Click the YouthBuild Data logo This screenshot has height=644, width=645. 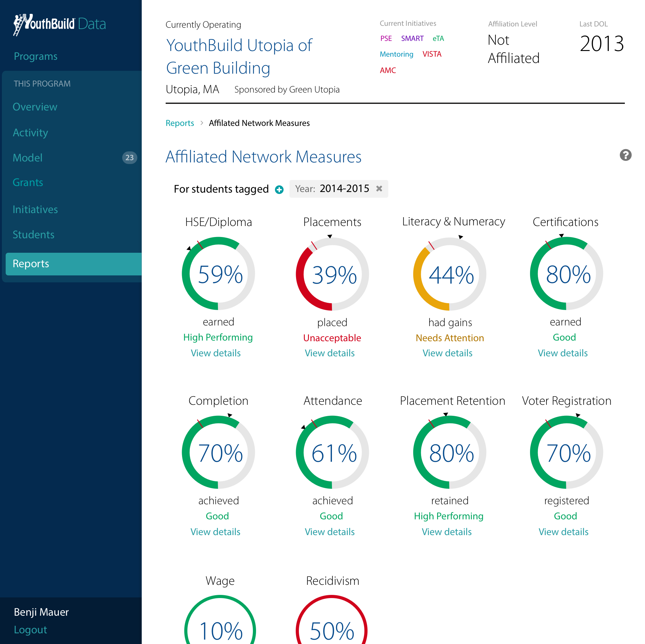tap(60, 24)
